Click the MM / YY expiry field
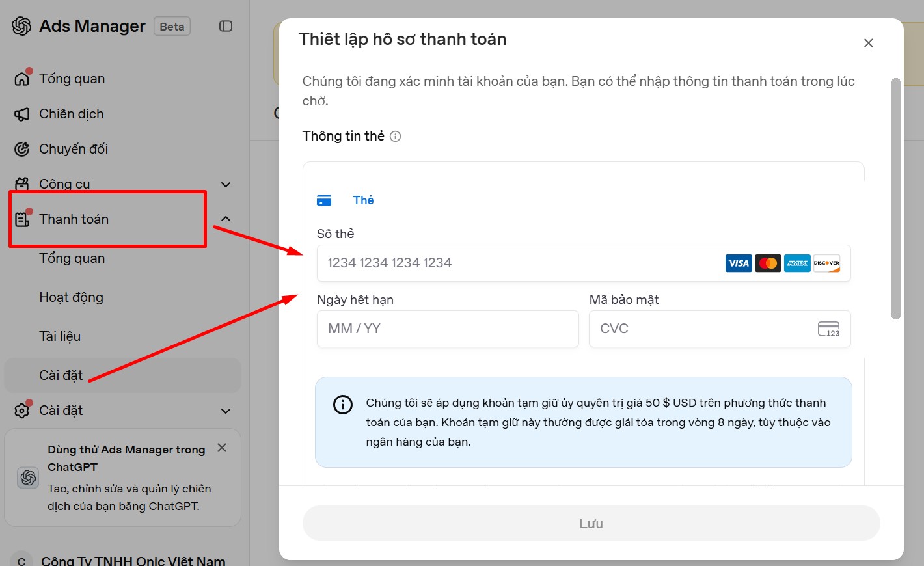The image size is (924, 566). (448, 329)
